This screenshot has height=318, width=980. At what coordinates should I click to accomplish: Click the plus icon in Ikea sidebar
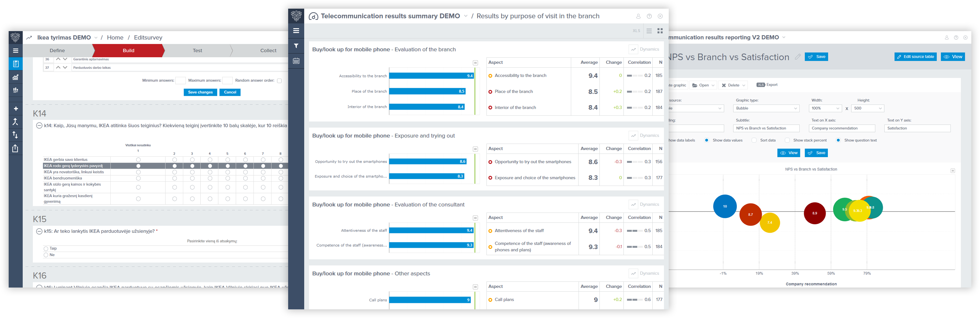pos(16,109)
